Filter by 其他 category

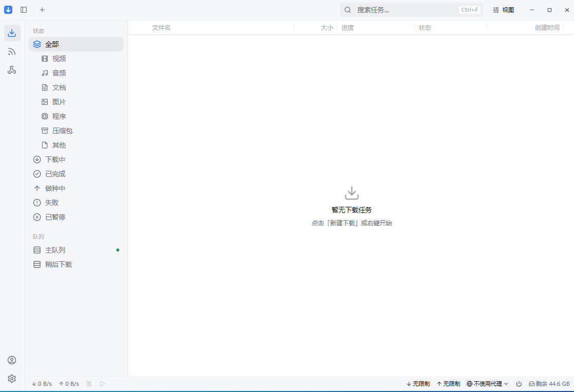click(76, 145)
